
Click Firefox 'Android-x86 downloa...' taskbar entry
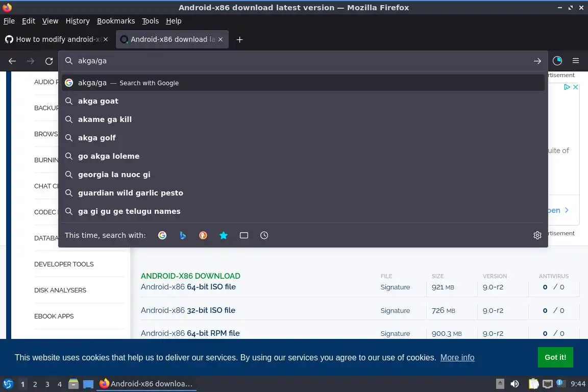click(x=146, y=384)
